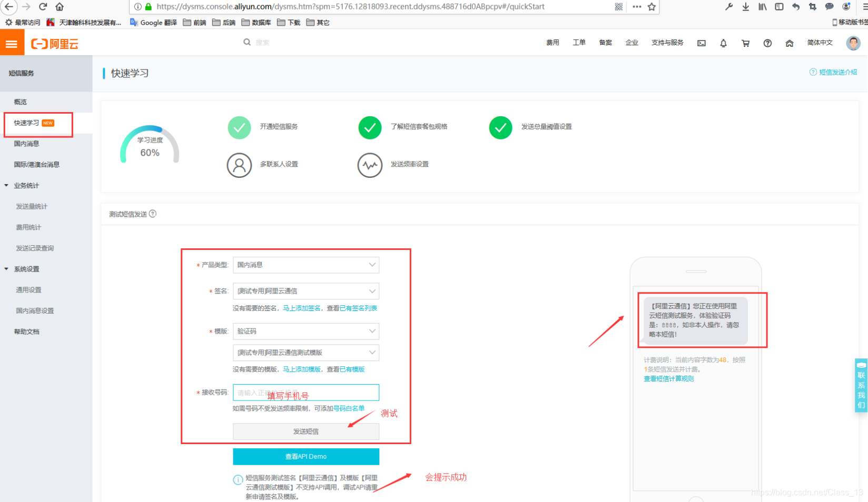The width and height of the screenshot is (868, 502).
Task: Open 通用设置 in sidebar
Action: click(x=28, y=290)
